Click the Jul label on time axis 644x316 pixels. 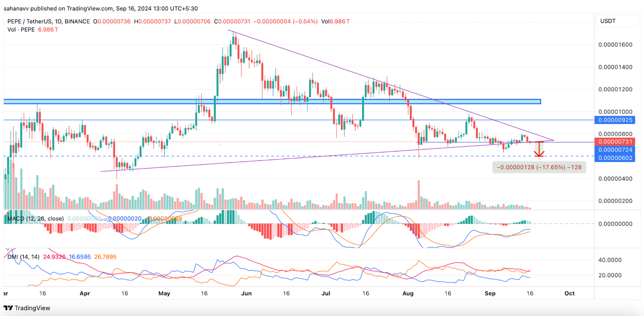click(x=326, y=293)
